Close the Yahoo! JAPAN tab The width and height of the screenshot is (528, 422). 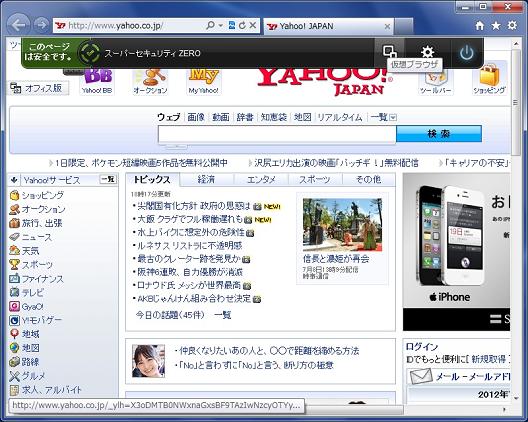[x=387, y=26]
